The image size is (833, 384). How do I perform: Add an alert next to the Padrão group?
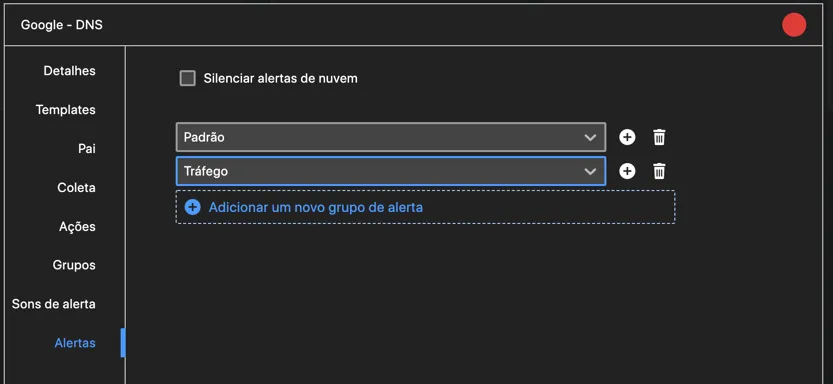(627, 137)
